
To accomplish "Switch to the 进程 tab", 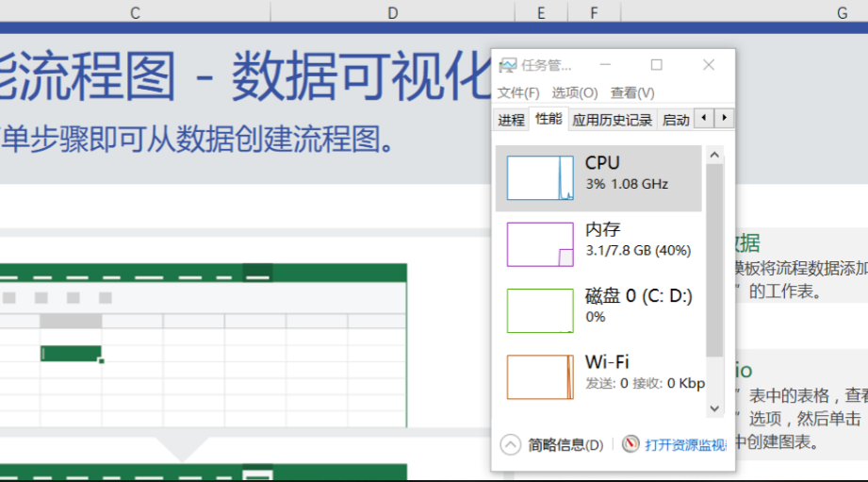I will 512,120.
